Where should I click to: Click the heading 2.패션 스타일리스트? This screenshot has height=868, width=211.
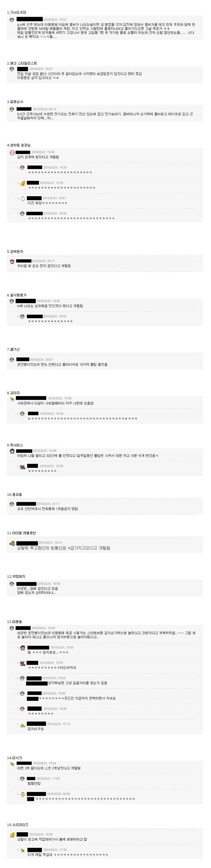22,63
